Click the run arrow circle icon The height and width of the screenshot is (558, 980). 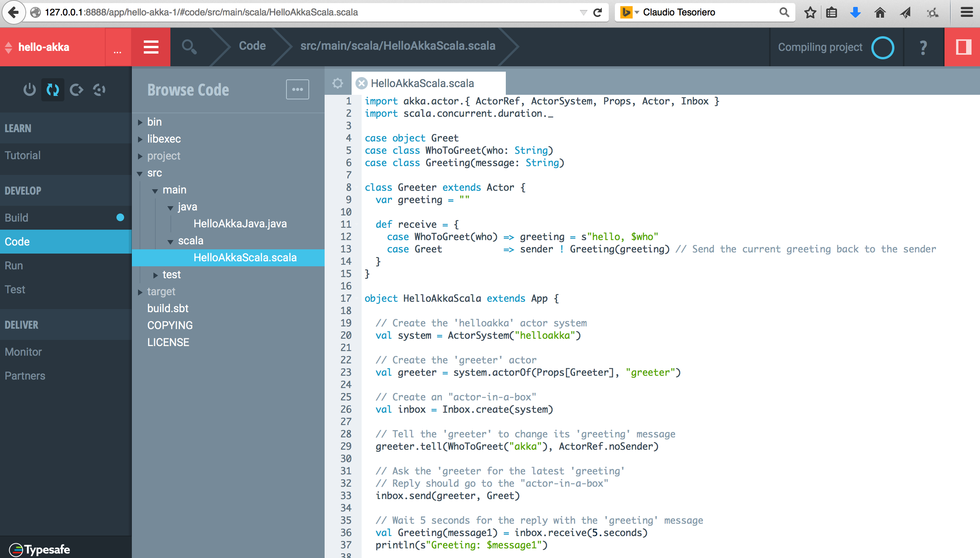pyautogui.click(x=76, y=90)
